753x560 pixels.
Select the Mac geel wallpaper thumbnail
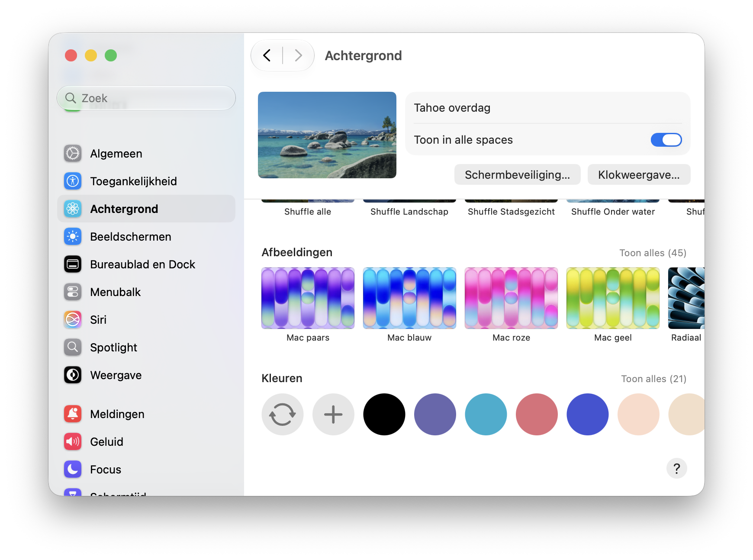(x=613, y=298)
